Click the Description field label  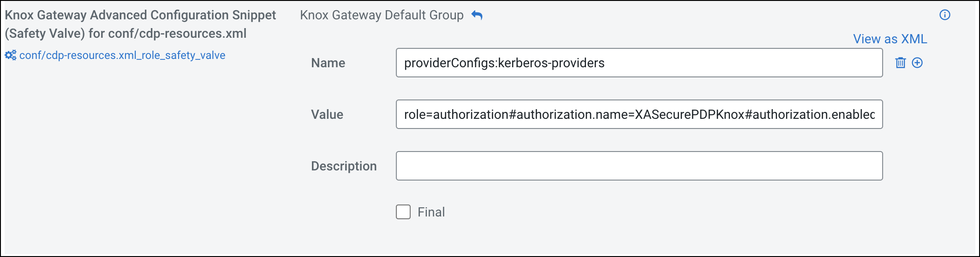click(x=344, y=166)
